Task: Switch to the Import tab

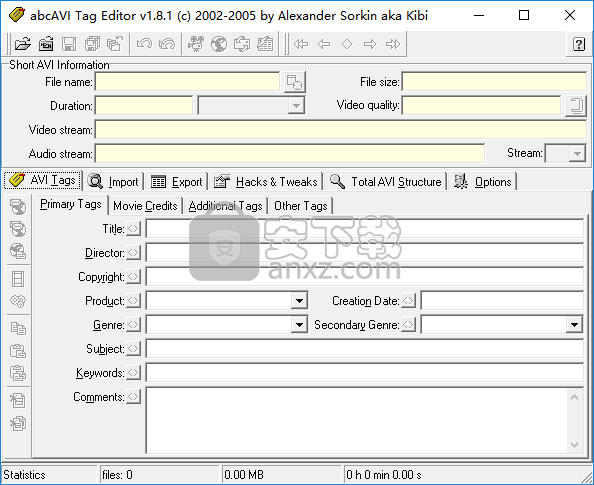Action: 113,182
